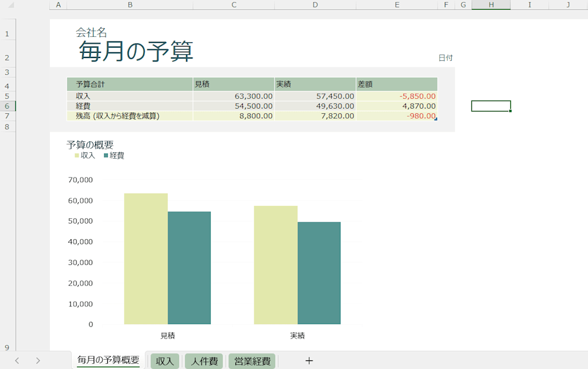Click the 8,800.00 cell

coord(234,116)
